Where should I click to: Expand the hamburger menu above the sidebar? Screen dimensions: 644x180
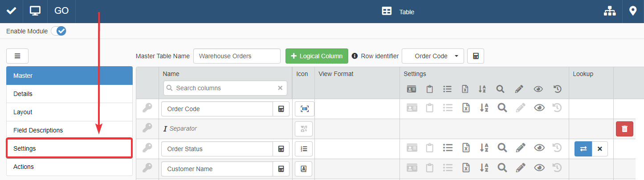point(17,56)
